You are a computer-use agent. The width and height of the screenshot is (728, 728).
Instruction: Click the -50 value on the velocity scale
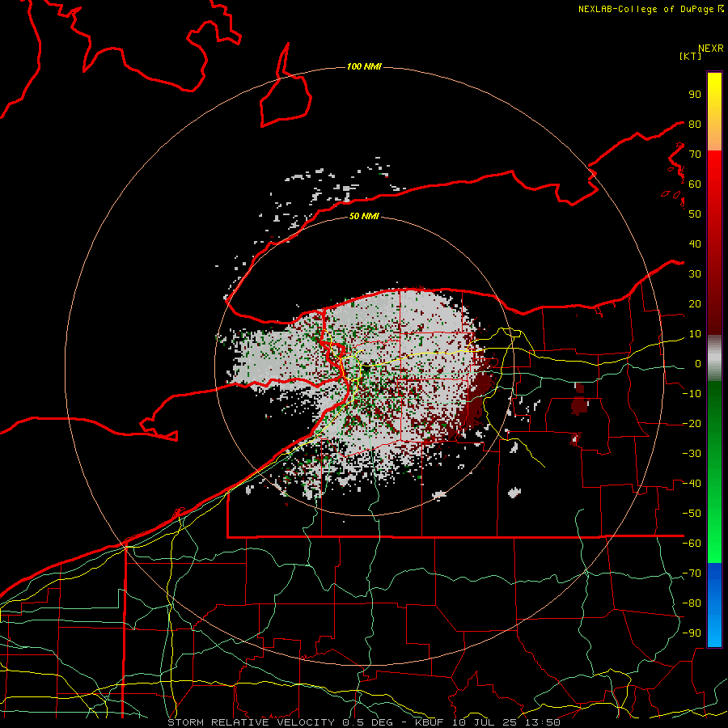[x=692, y=514]
